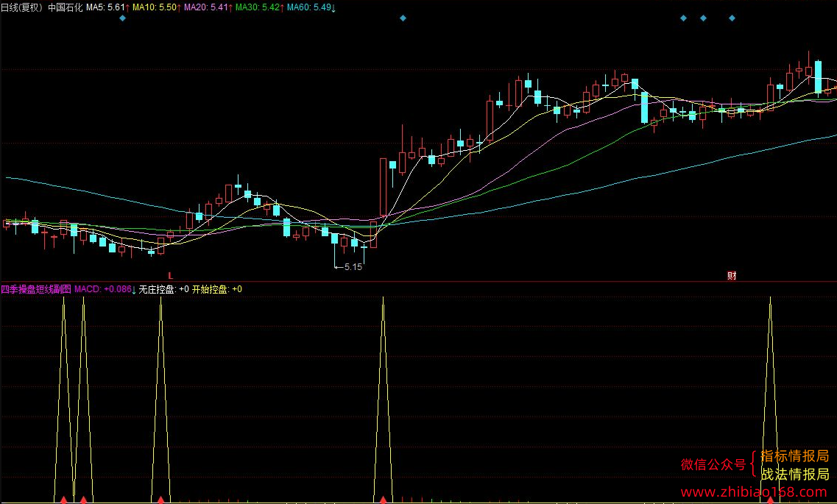Click the blue diamond directly above the 财 marker
The width and height of the screenshot is (837, 504).
(732, 18)
